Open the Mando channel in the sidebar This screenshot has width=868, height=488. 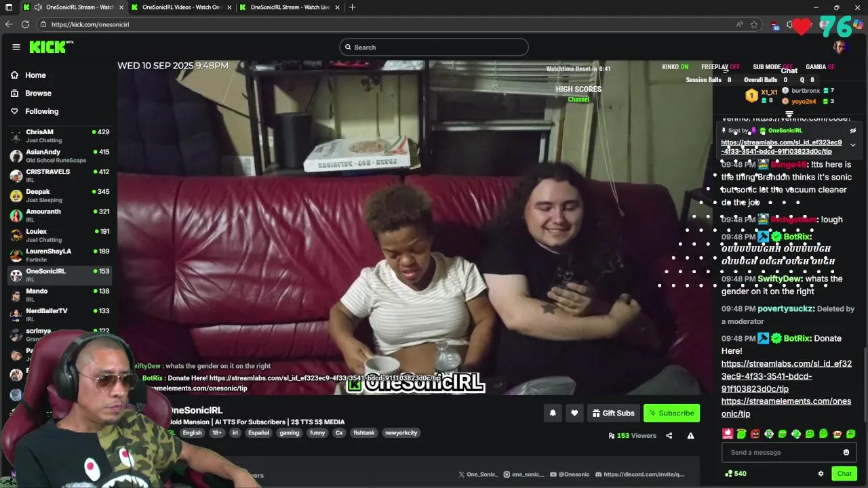60,294
